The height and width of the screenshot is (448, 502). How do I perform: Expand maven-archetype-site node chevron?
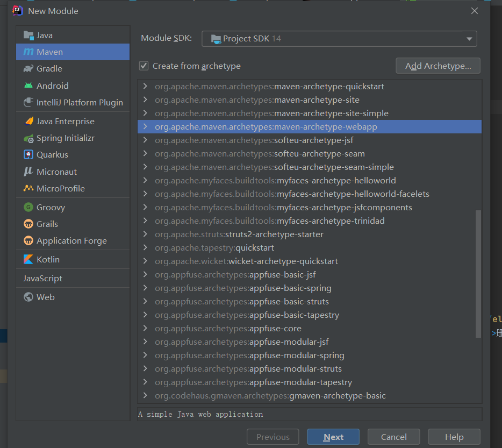[x=145, y=99]
